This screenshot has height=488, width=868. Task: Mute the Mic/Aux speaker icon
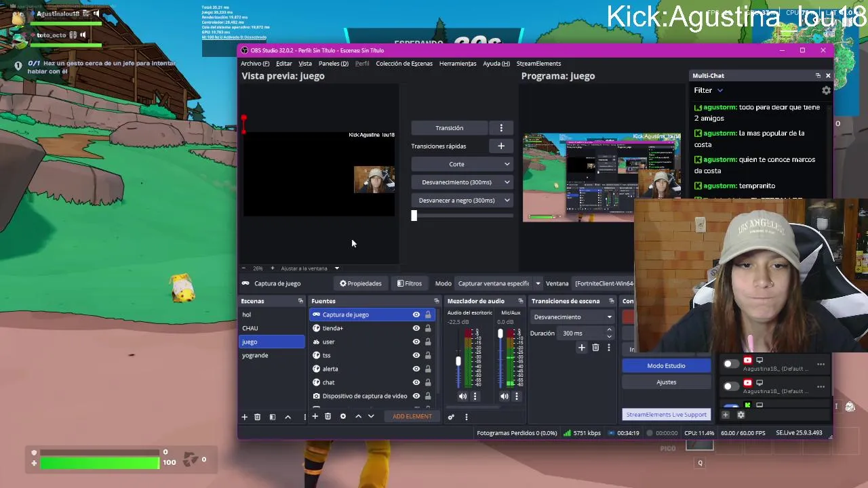coord(505,396)
